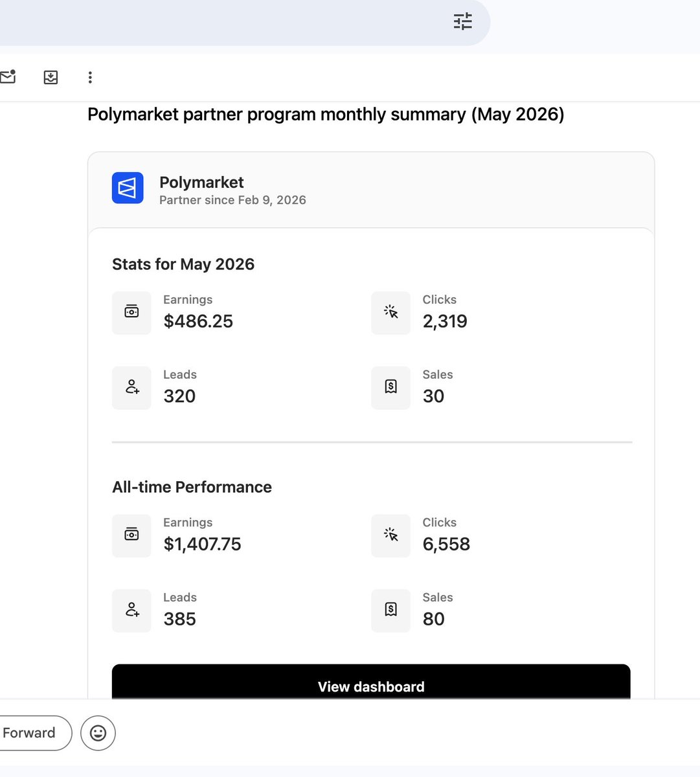The image size is (700, 777).
Task: Click the Polymarket sender name
Action: pos(201,183)
